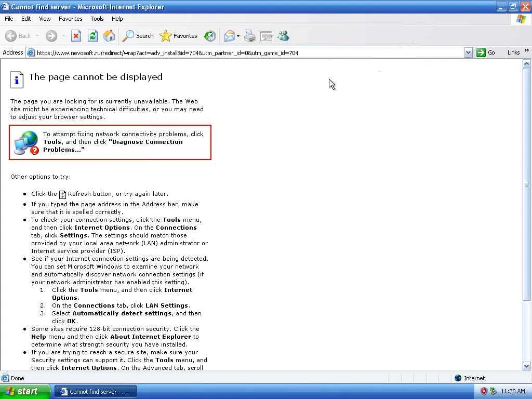Viewport: 532px width, 399px height.
Task: Click the bold "Automatically detect settings" text
Action: (x=122, y=313)
